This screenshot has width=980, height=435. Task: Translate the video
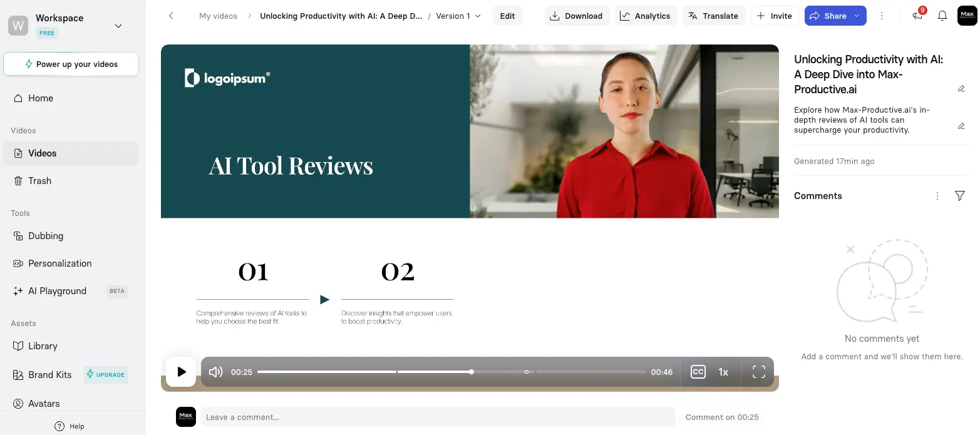[x=713, y=16]
